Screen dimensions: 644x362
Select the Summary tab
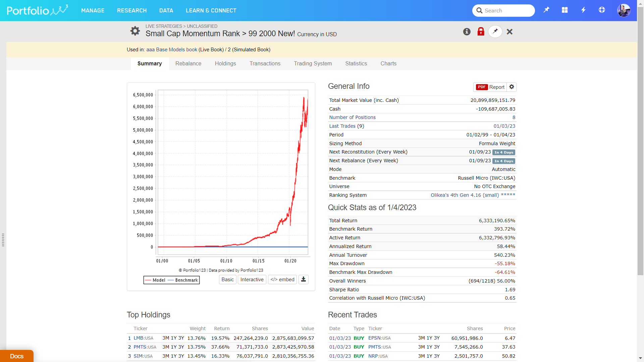point(150,63)
